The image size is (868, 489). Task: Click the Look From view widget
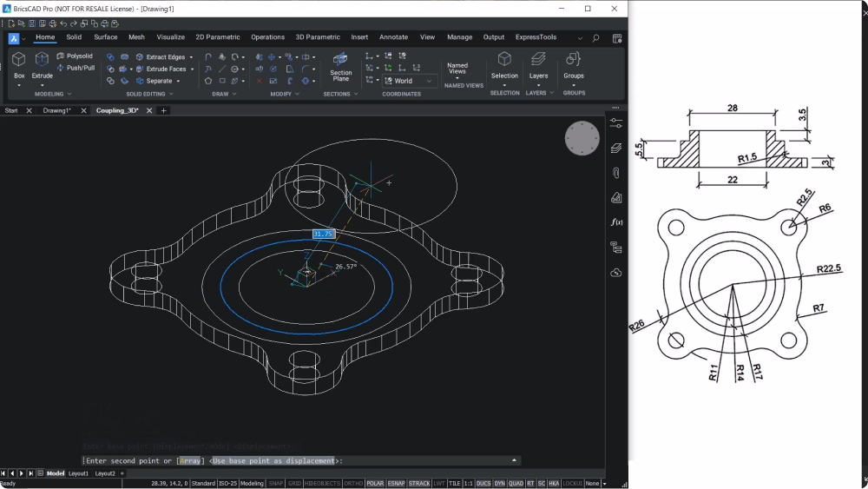tap(582, 138)
